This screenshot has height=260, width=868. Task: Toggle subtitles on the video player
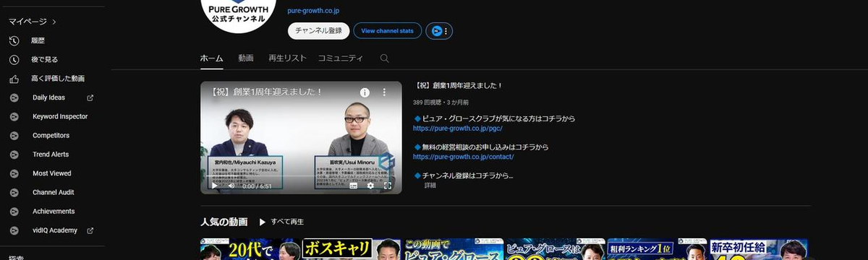click(x=354, y=186)
